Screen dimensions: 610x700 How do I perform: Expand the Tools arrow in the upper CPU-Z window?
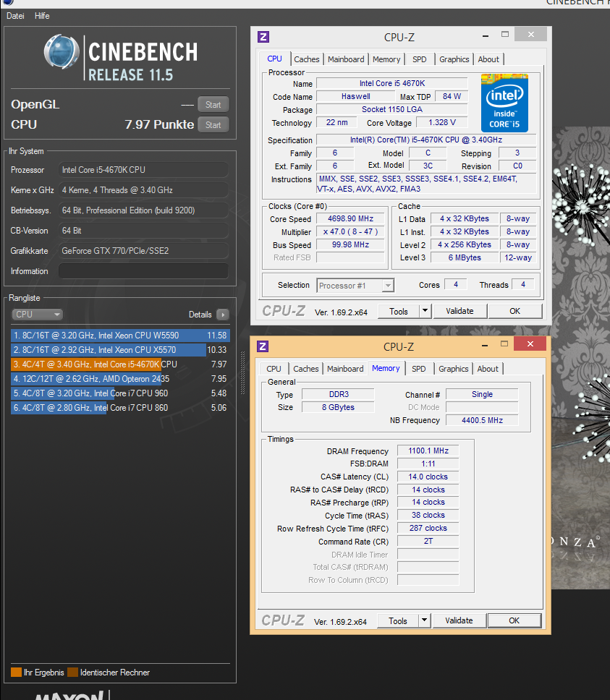tap(425, 311)
